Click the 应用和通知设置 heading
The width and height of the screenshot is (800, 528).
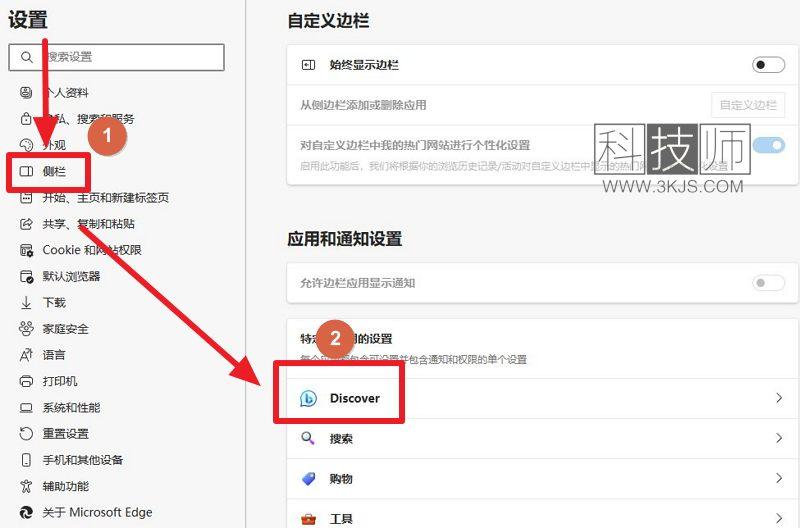(x=344, y=239)
